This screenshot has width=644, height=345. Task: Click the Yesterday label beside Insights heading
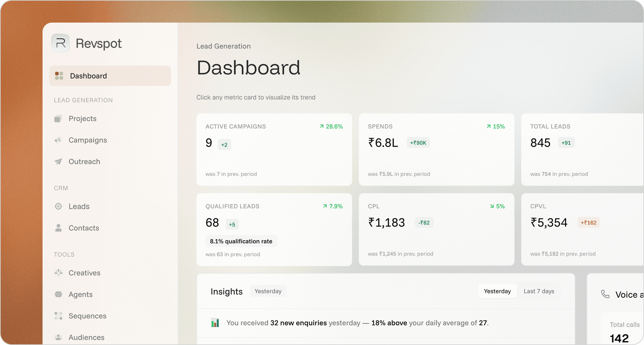[268, 291]
